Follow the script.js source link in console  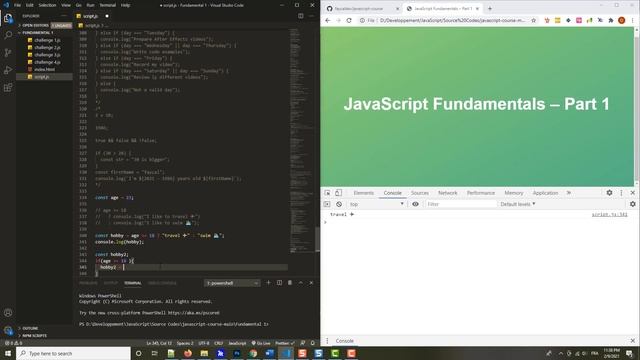tap(609, 214)
